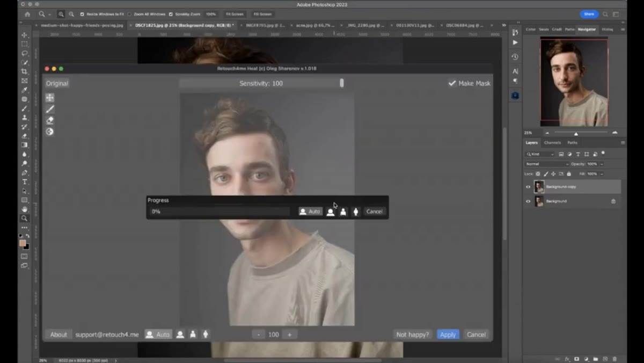Select the Spot Healing Brush tool
The height and width of the screenshot is (363, 644).
click(25, 99)
